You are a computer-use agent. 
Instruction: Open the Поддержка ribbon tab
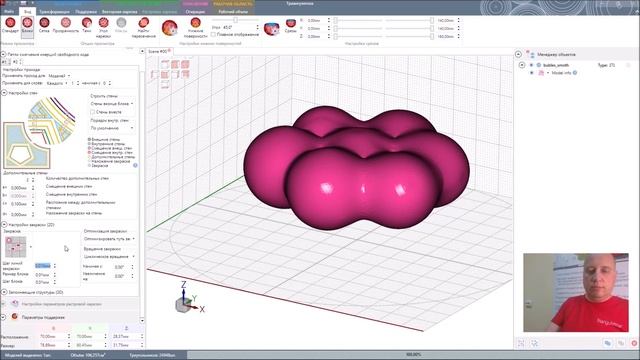(x=86, y=11)
